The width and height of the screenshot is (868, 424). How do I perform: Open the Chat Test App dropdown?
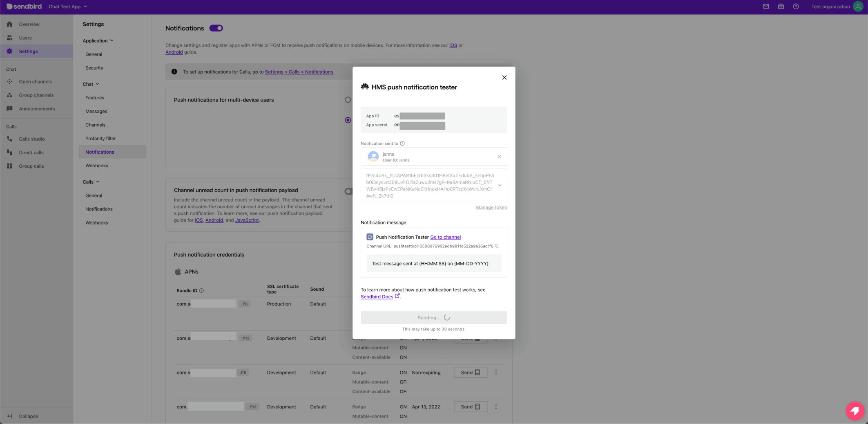68,7
